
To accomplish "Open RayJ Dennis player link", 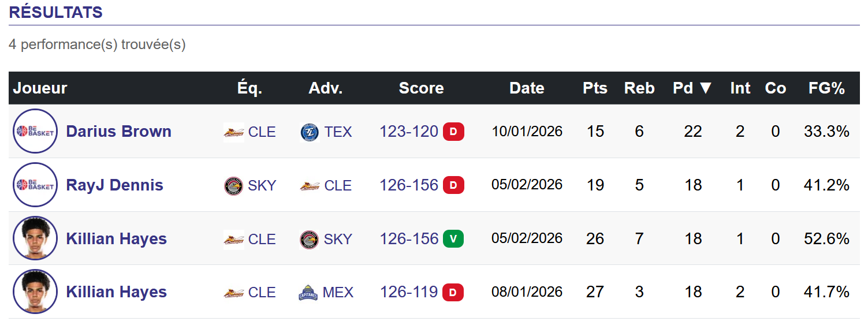I will coord(114,185).
